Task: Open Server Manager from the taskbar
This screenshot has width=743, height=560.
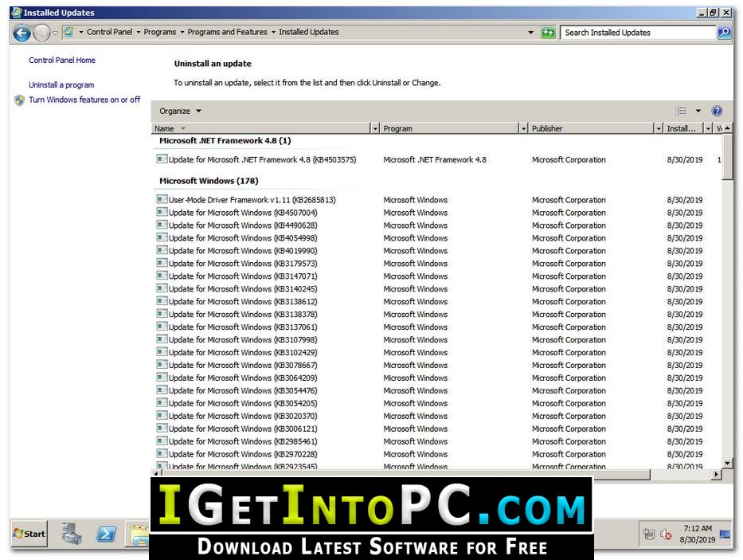Action: pyautogui.click(x=72, y=534)
